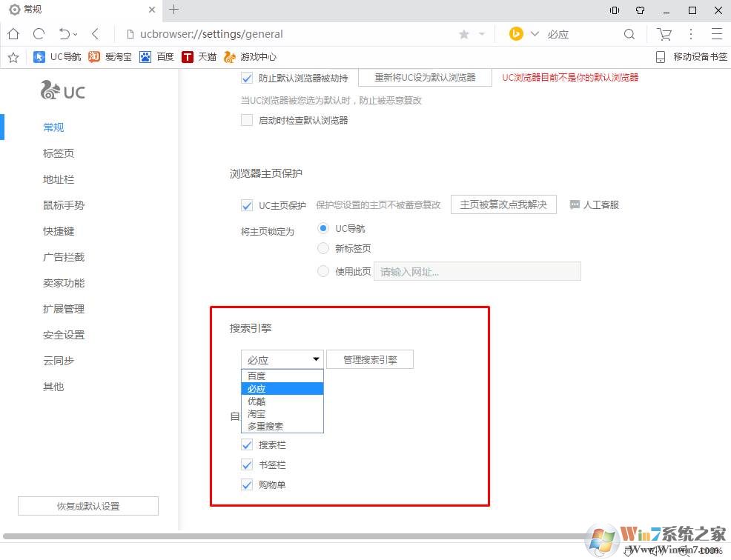This screenshot has width=731, height=560.
Task: Open the hamburger main menu
Action: pyautogui.click(x=717, y=33)
